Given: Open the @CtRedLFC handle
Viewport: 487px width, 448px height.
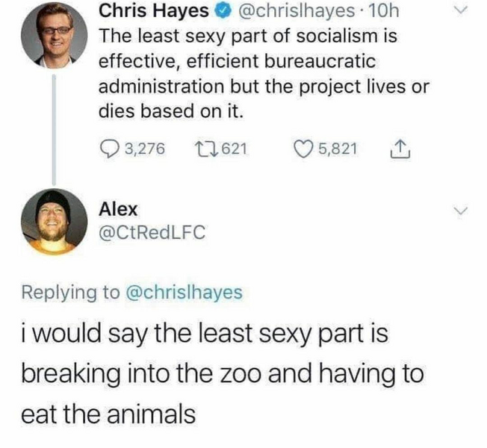Looking at the screenshot, I should (152, 232).
